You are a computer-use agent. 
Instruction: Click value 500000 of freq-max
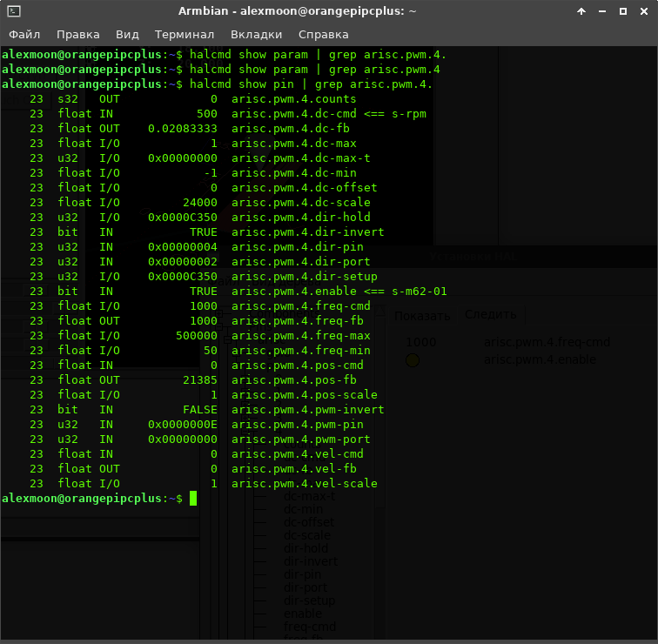point(197,336)
